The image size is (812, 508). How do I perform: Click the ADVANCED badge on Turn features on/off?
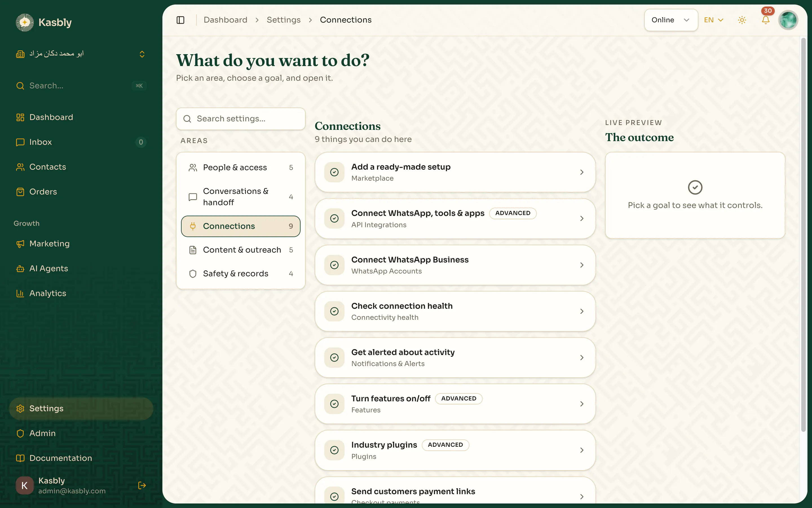click(x=459, y=398)
